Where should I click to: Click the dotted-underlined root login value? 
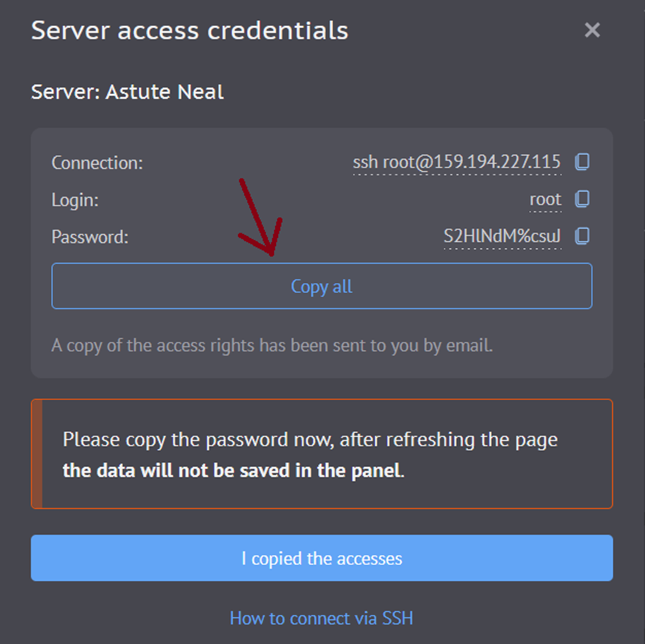(545, 200)
